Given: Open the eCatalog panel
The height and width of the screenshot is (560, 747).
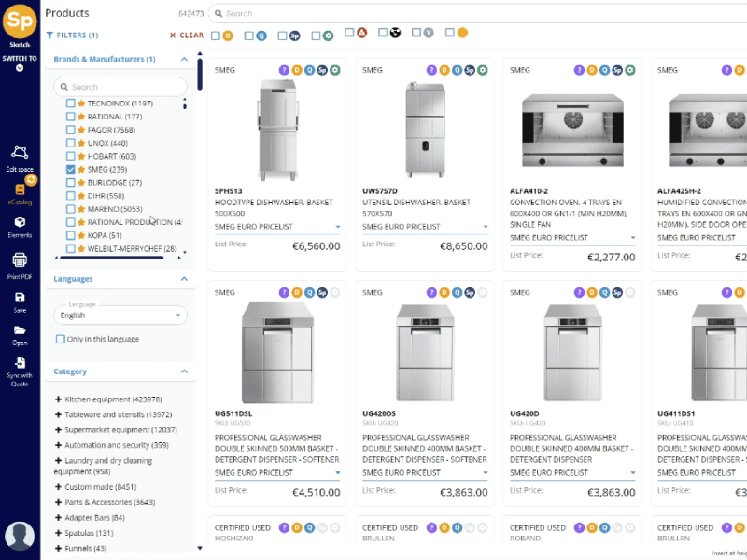Looking at the screenshot, I should point(20,189).
